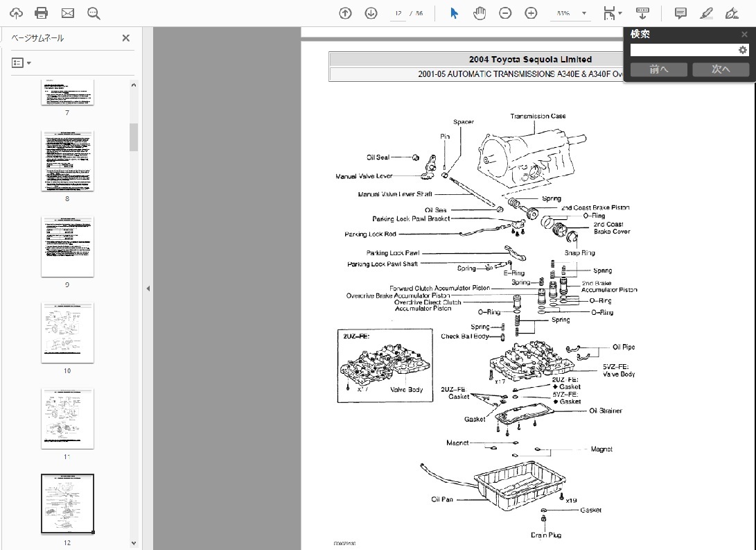Screen dimensions: 756x550
Task: Open page 10 thumbnail
Action: [x=67, y=332]
